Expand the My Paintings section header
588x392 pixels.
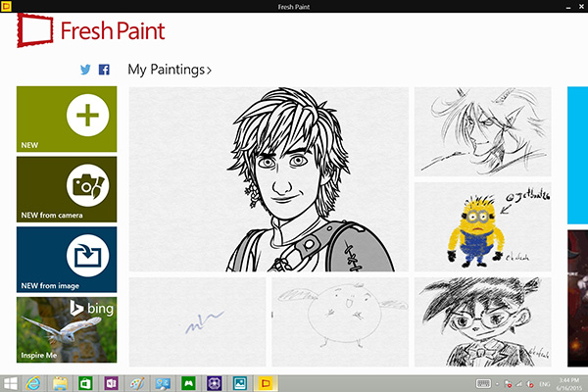(170, 70)
